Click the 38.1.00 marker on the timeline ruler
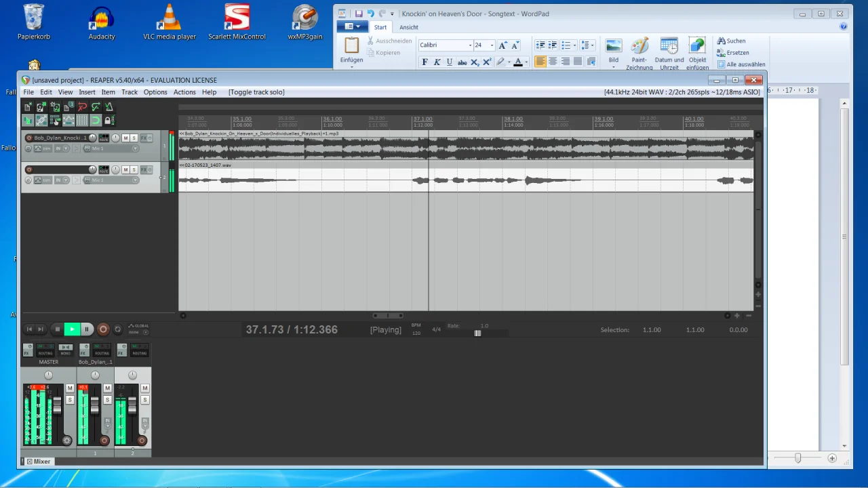 coord(513,119)
